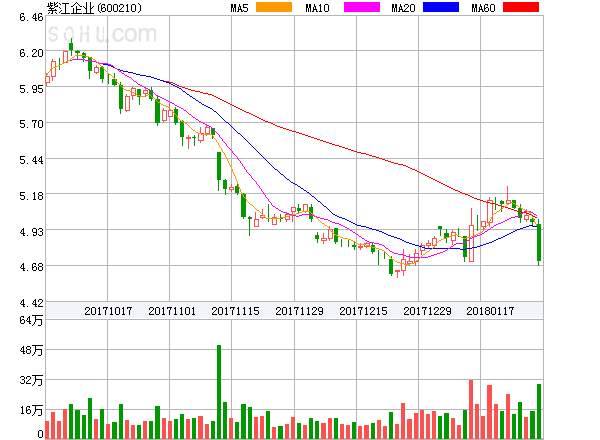Select the MA60 legend label
The width and height of the screenshot is (600, 440).
(483, 8)
